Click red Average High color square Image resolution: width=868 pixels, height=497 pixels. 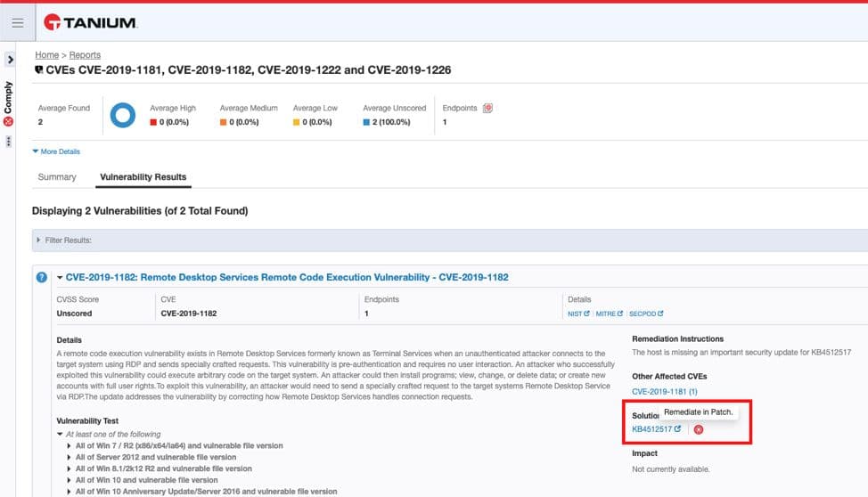[x=152, y=122]
